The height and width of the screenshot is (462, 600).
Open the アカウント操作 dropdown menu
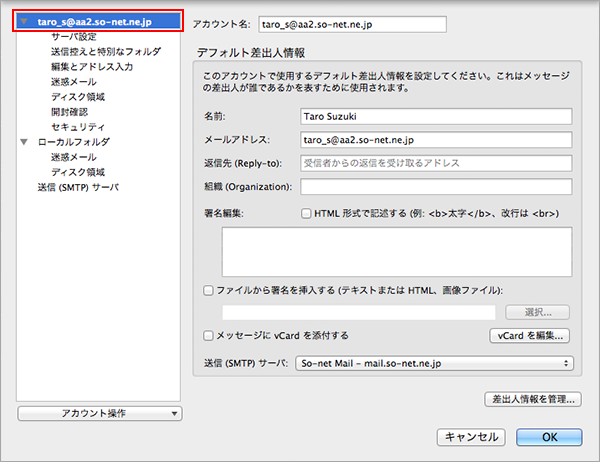(100, 412)
